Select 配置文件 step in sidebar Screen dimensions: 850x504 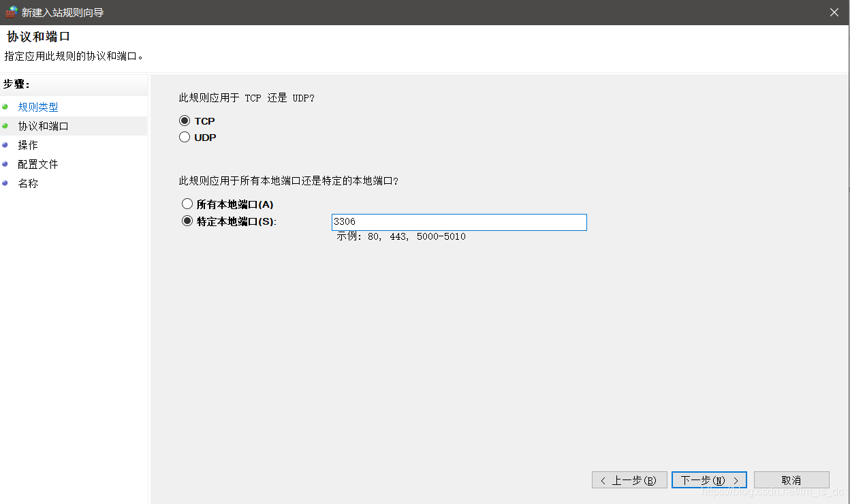(38, 164)
